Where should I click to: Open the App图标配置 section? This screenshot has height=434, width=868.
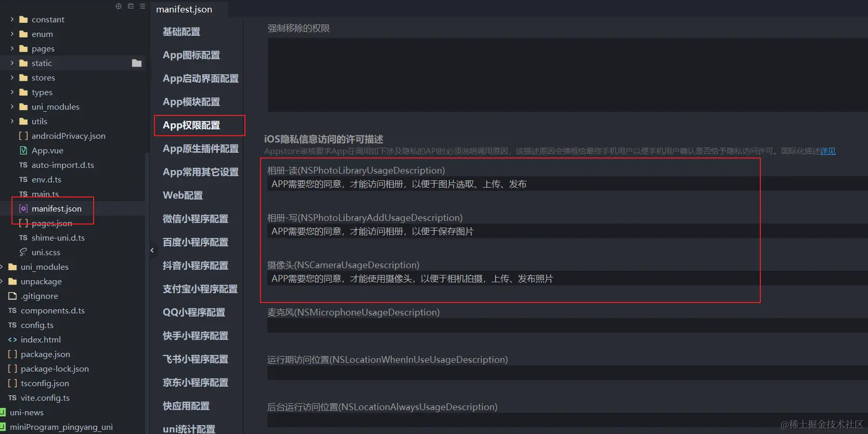(x=191, y=55)
